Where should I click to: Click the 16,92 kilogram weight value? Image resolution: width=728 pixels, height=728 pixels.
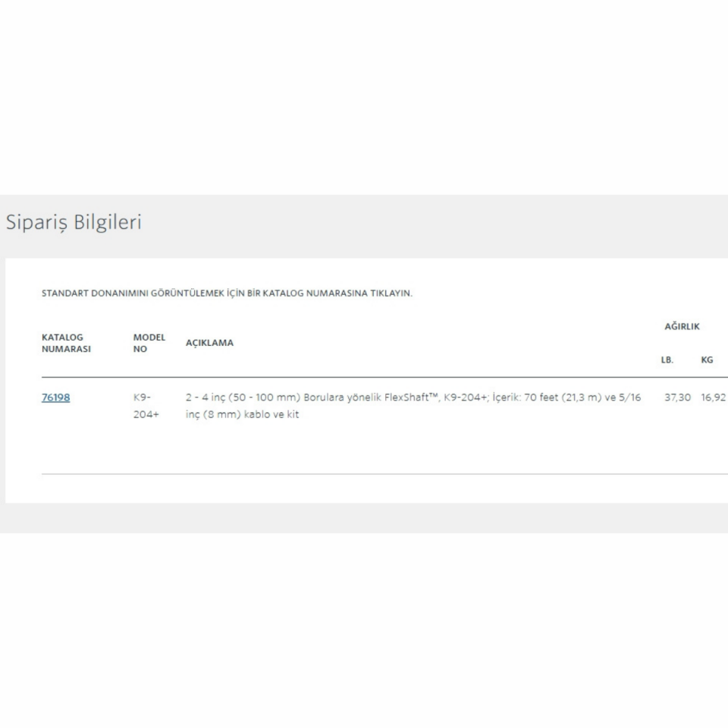pos(713,397)
